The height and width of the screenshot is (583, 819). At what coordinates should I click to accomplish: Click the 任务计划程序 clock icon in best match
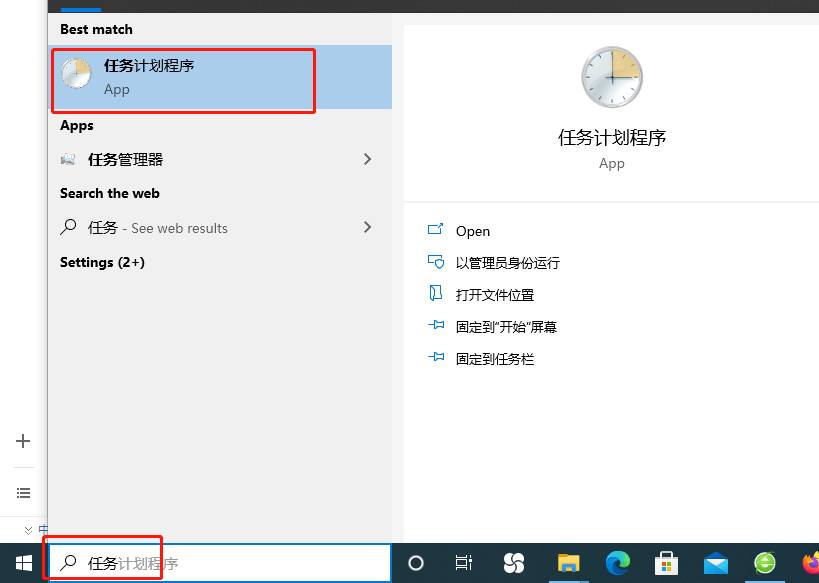click(77, 73)
